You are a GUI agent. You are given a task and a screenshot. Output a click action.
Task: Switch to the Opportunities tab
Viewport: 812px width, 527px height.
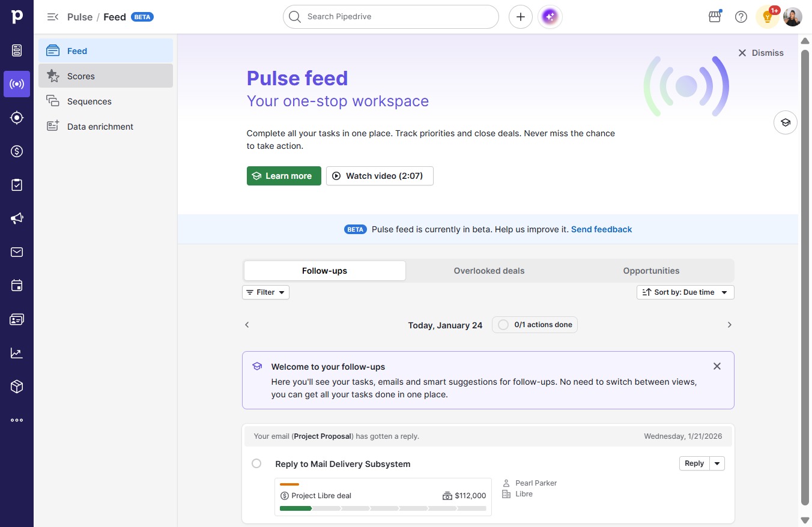(x=651, y=271)
